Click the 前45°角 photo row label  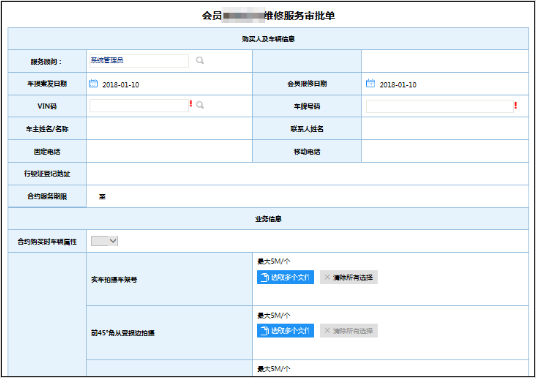point(123,333)
